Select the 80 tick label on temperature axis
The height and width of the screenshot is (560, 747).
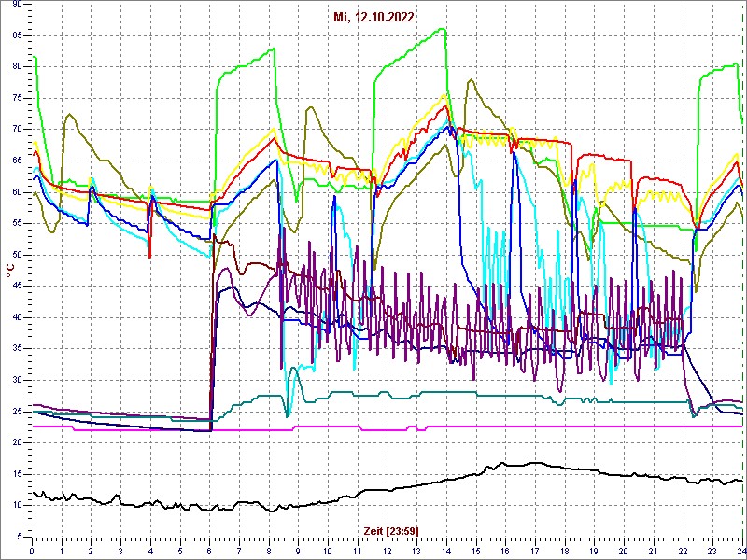tap(17, 67)
